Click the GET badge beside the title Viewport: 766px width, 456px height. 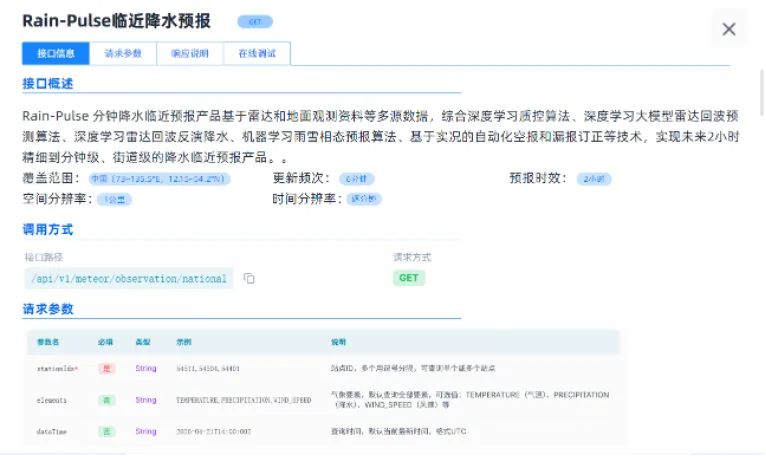click(x=255, y=22)
